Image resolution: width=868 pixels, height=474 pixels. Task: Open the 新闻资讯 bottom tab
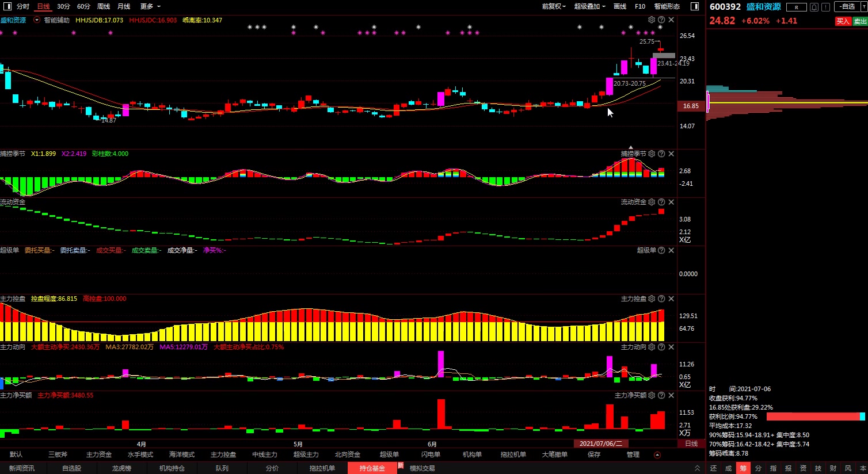click(x=22, y=468)
